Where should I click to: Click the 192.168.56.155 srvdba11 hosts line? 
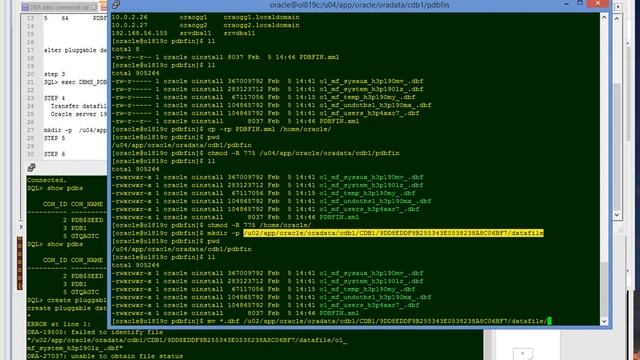183,33
